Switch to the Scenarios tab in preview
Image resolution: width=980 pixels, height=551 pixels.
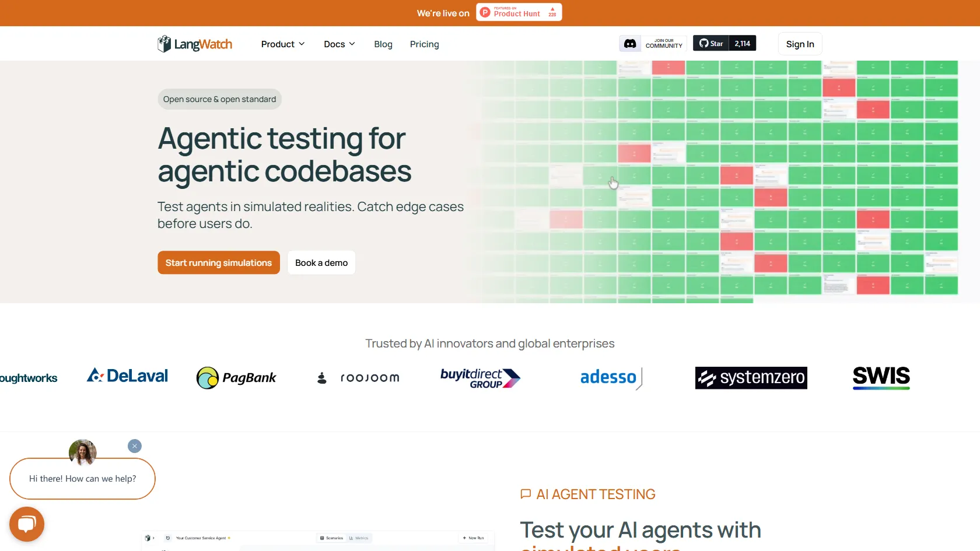[x=332, y=538]
